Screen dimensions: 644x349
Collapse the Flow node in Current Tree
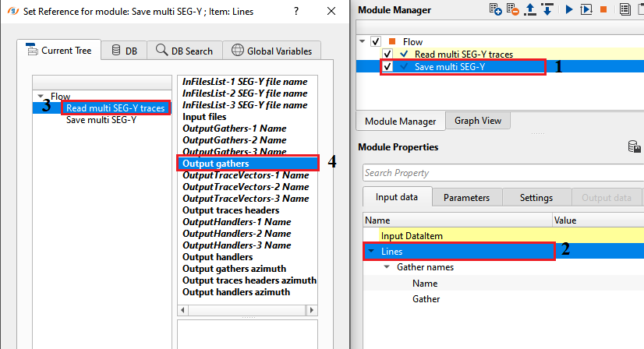41,97
